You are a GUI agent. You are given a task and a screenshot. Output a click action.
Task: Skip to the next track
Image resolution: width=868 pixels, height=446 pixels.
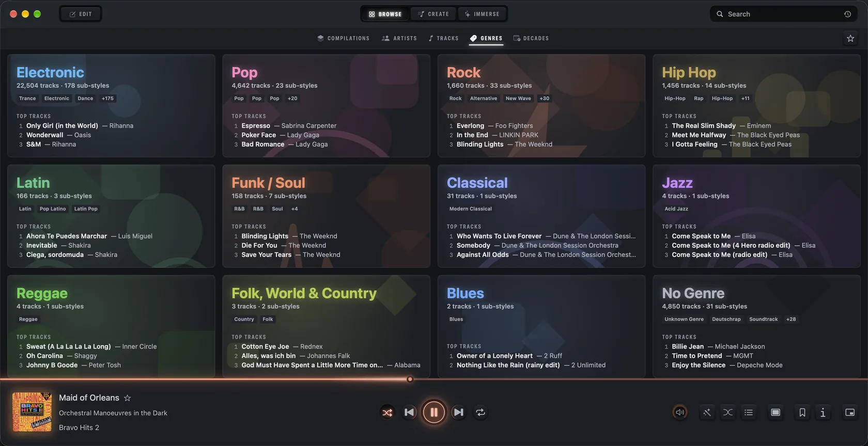458,412
